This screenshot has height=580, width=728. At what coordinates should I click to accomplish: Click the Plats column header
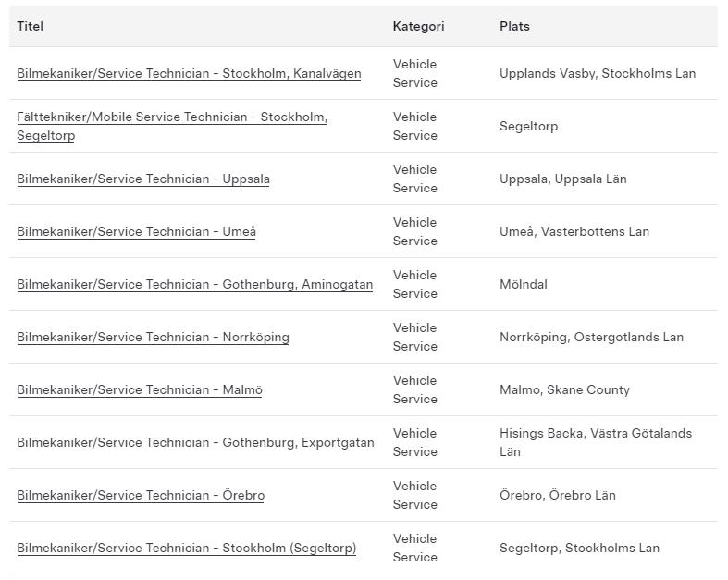click(x=514, y=27)
